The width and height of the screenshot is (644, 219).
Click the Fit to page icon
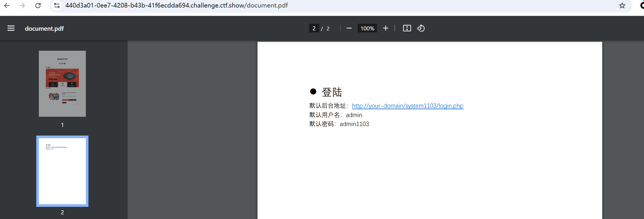407,28
